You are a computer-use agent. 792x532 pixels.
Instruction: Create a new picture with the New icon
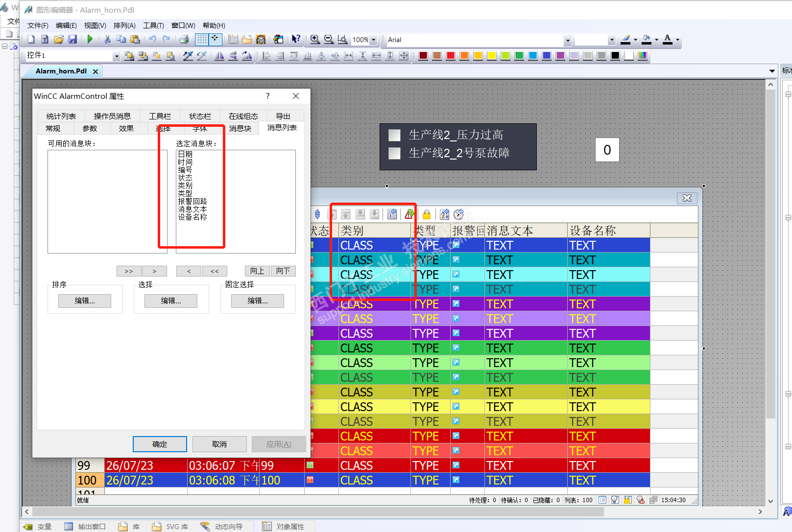[x=31, y=40]
